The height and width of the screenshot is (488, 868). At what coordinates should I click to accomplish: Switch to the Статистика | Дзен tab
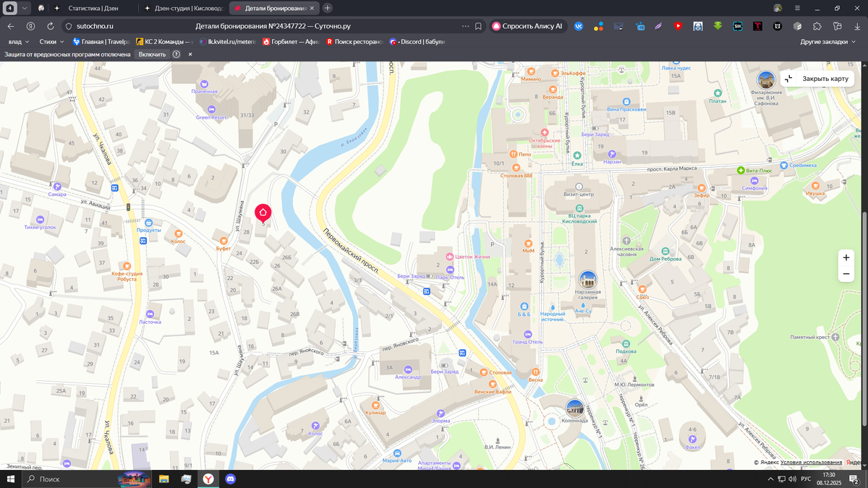coord(94,8)
